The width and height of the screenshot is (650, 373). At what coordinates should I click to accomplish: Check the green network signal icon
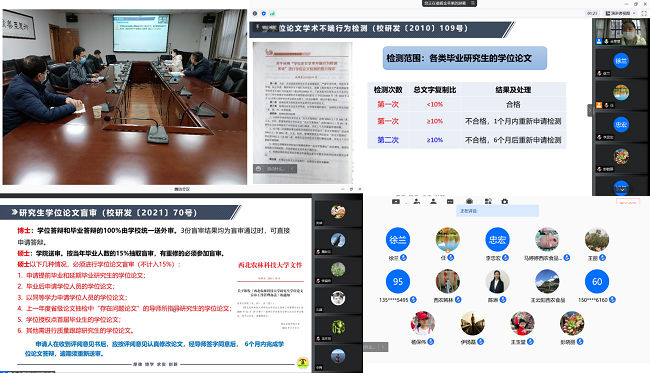272,13
